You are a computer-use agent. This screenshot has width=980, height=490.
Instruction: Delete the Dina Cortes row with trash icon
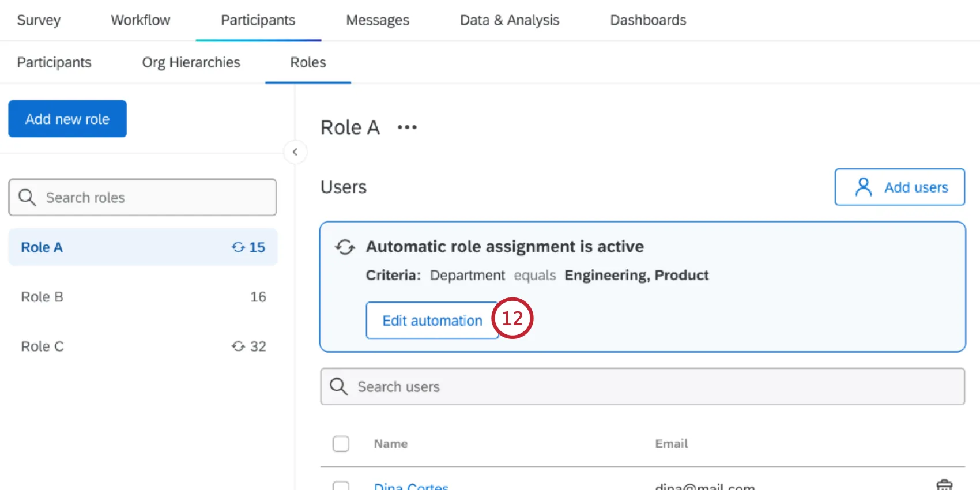[x=944, y=485]
